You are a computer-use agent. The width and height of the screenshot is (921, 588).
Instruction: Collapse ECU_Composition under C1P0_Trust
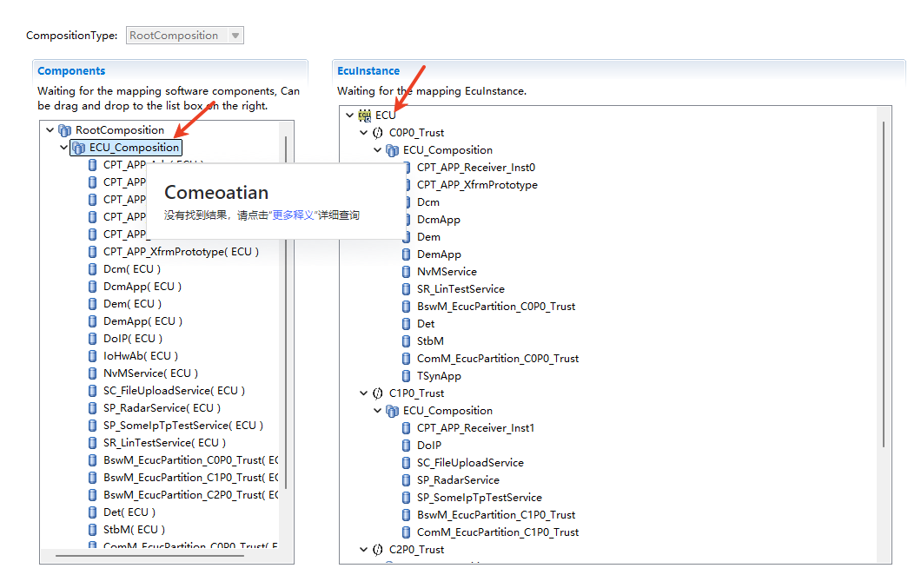[x=378, y=411]
